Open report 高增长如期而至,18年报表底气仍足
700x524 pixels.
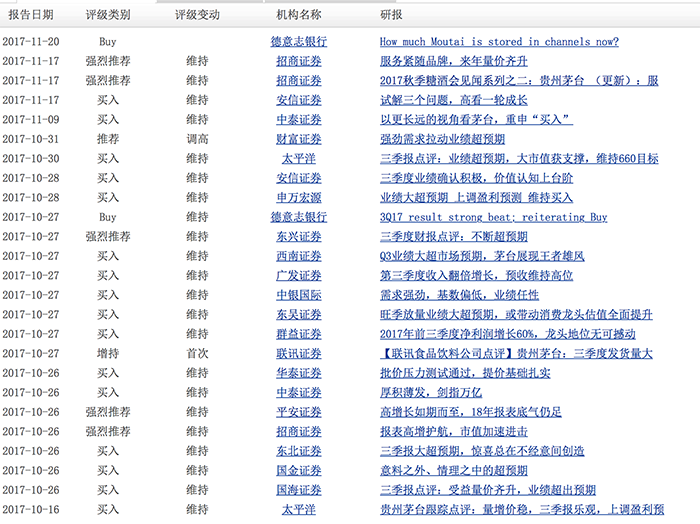[x=471, y=412]
